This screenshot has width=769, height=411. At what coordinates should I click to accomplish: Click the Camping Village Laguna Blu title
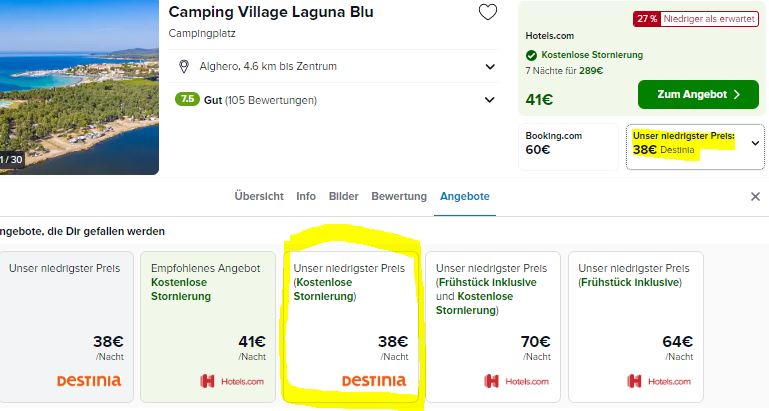[270, 13]
